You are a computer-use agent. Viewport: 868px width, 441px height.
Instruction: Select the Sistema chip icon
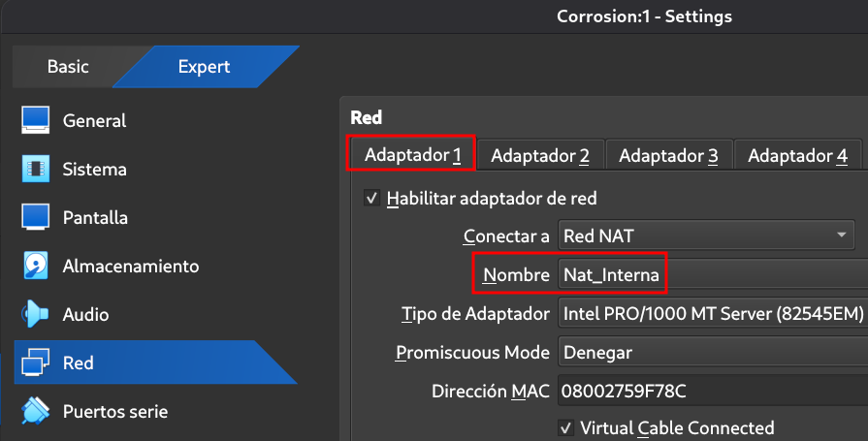[36, 169]
